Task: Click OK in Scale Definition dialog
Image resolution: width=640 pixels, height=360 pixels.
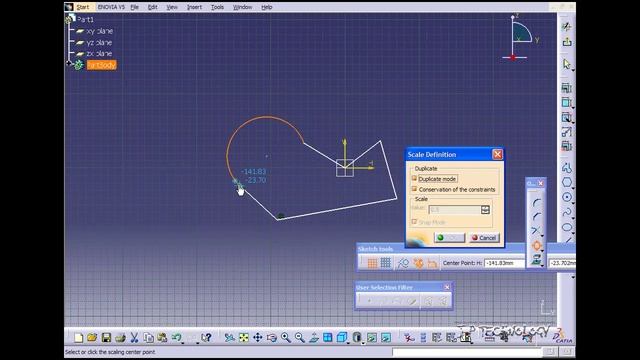Action: click(x=449, y=238)
